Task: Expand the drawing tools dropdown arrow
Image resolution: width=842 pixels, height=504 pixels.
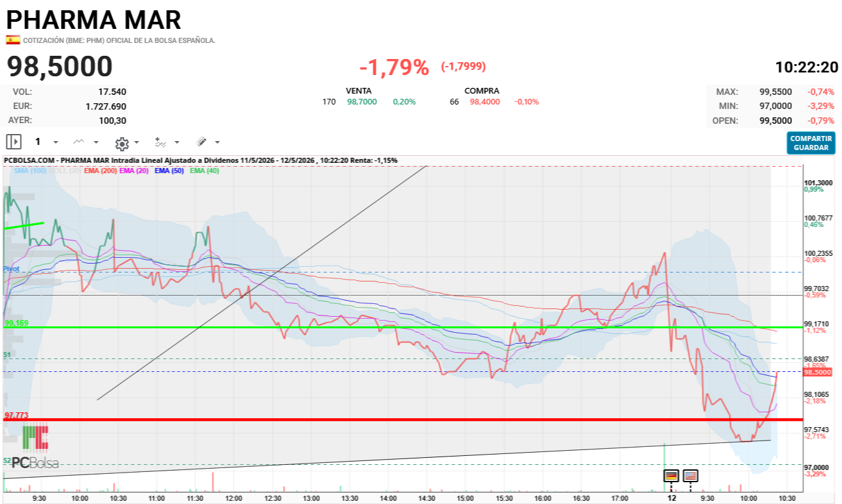Action: pyautogui.click(x=217, y=142)
